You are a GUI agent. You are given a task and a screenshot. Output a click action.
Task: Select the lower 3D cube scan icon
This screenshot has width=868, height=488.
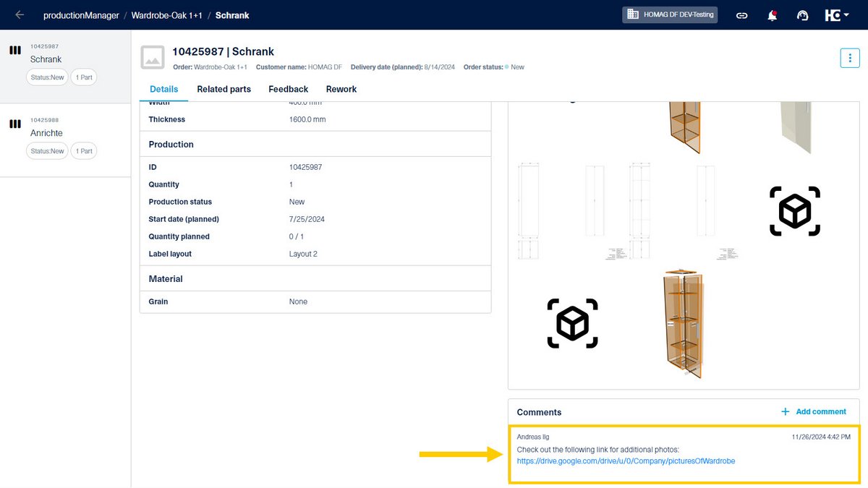coord(572,323)
